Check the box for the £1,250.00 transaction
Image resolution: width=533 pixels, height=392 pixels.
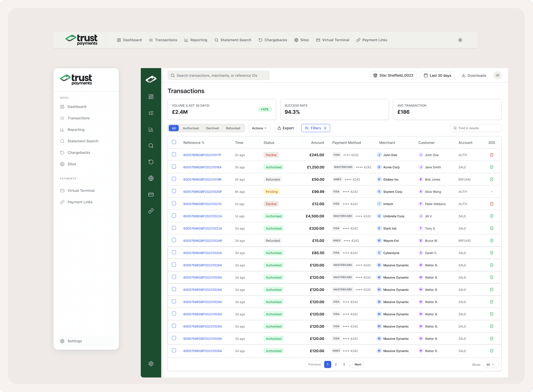(174, 167)
